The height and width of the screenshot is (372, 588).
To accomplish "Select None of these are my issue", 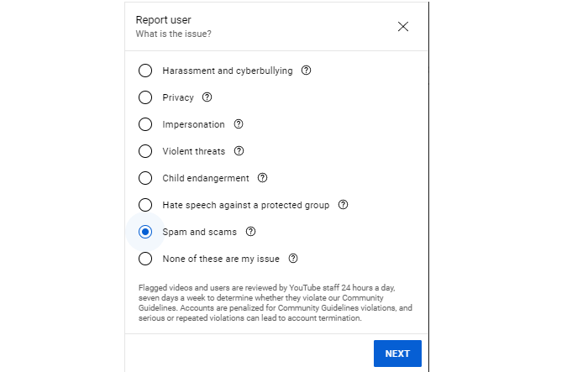I will [145, 259].
